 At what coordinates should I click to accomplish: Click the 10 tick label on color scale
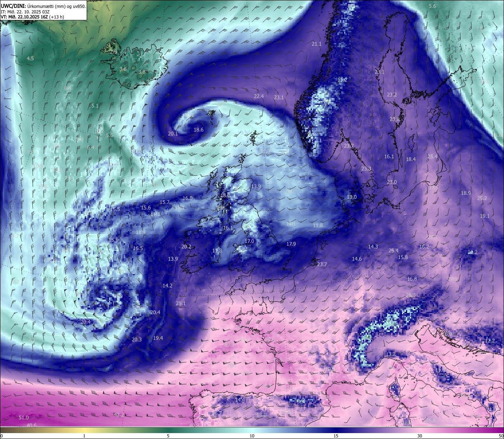click(x=252, y=436)
